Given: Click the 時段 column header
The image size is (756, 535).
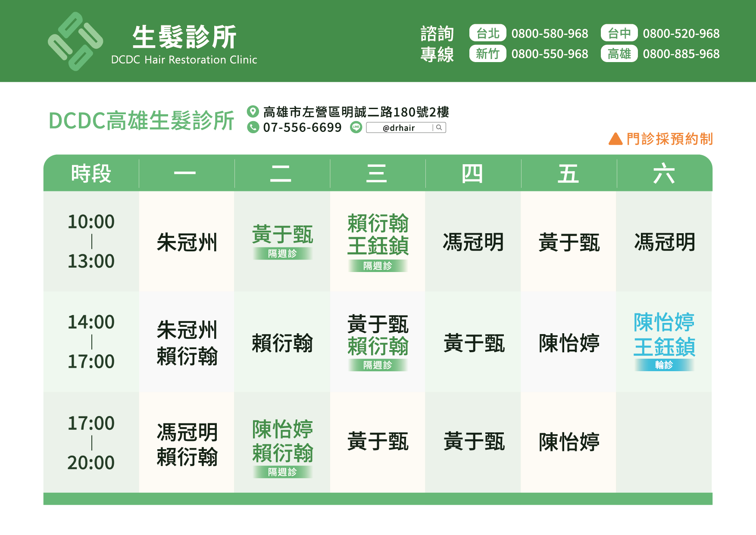Looking at the screenshot, I should coord(91,174).
